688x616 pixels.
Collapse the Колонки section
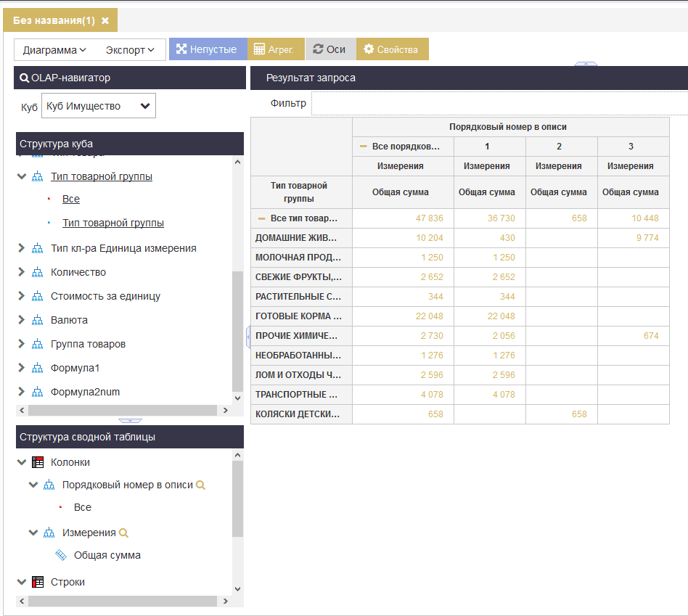[22, 462]
